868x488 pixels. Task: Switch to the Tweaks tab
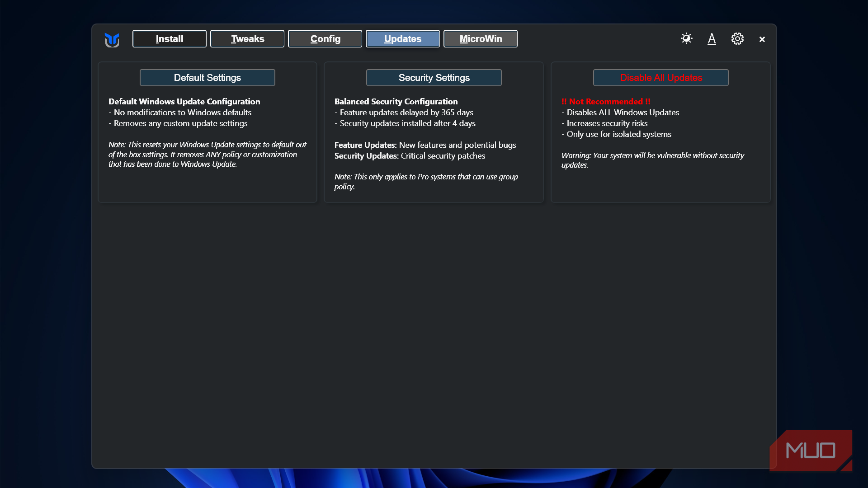pos(247,39)
